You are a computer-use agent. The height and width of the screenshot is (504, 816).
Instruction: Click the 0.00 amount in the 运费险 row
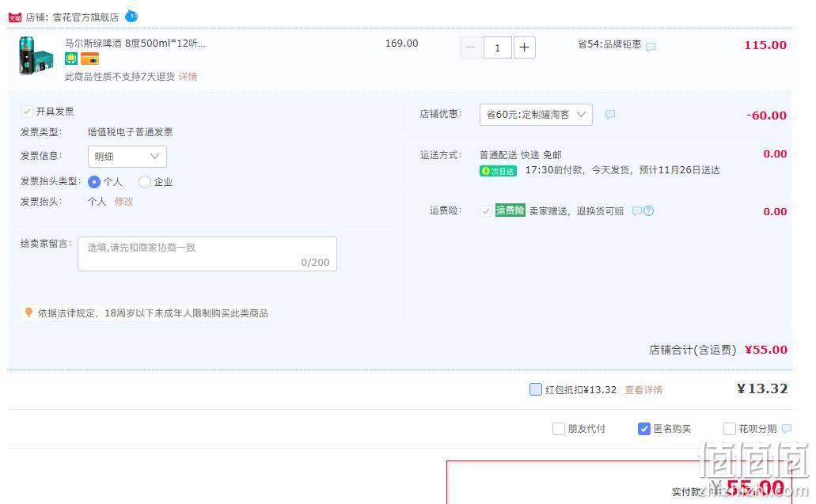click(775, 211)
